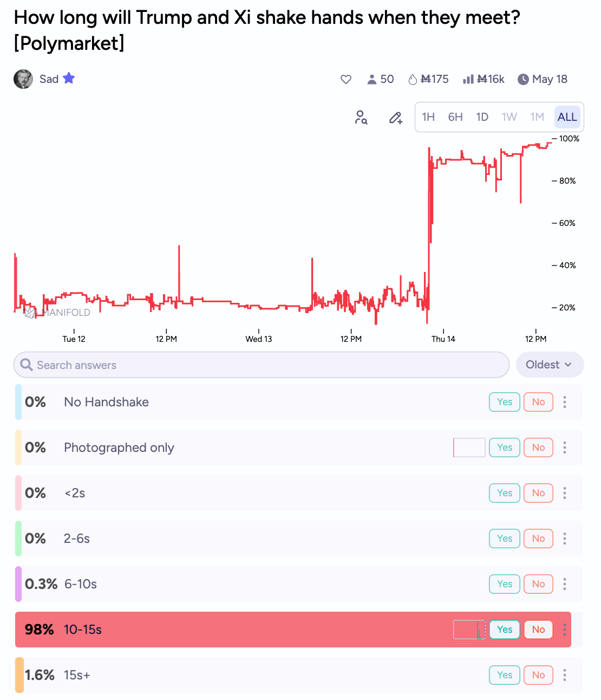Select the 6H time range

click(455, 117)
